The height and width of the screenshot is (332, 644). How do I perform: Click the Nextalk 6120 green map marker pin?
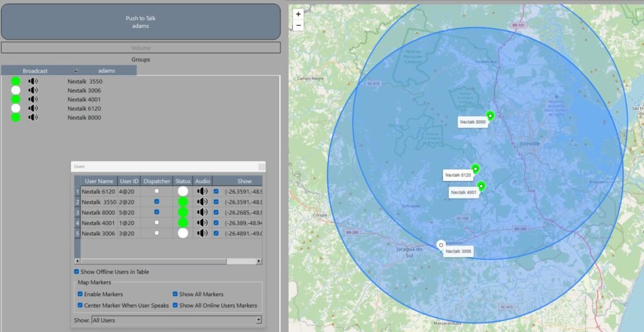pyautogui.click(x=475, y=169)
